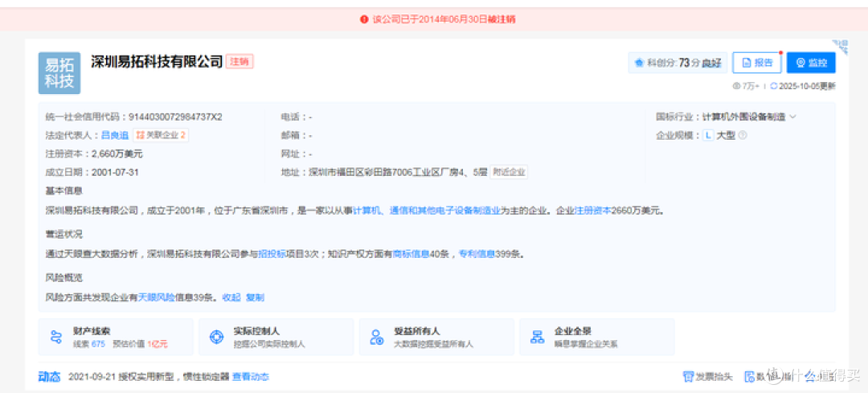Click the question mark icon beside 大型
Image resolution: width=868 pixels, height=393 pixels.
pos(743,135)
